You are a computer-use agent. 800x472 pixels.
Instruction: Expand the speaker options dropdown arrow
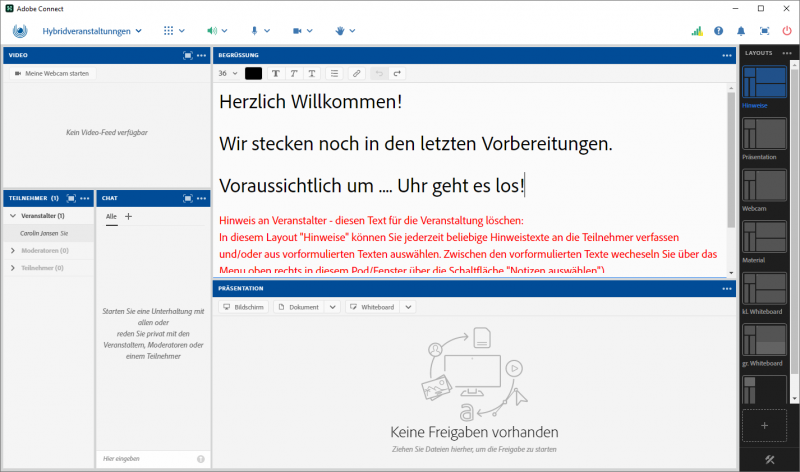tap(224, 31)
